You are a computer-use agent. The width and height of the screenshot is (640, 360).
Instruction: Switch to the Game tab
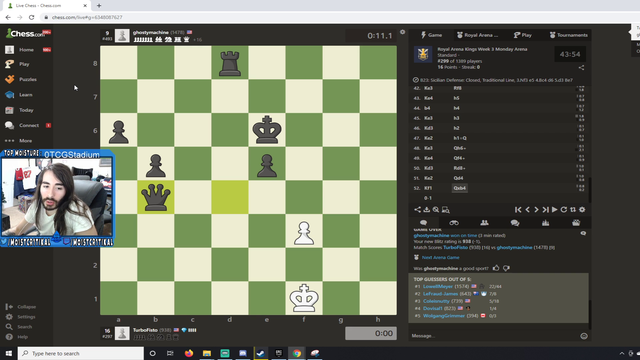pos(431,35)
